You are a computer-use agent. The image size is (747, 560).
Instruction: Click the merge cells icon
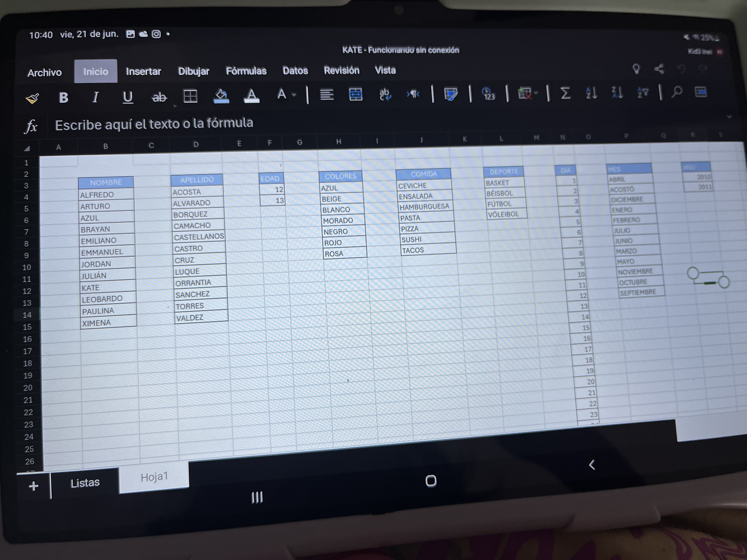356,94
